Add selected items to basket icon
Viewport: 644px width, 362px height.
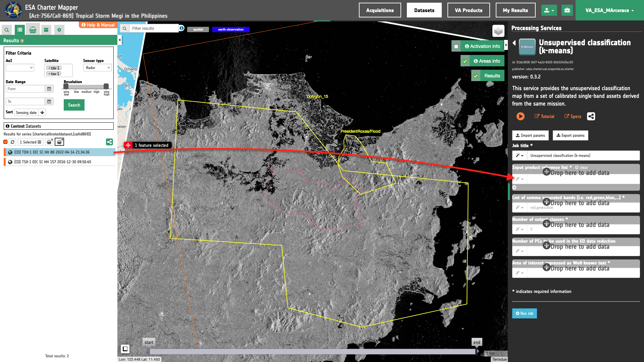(x=49, y=142)
